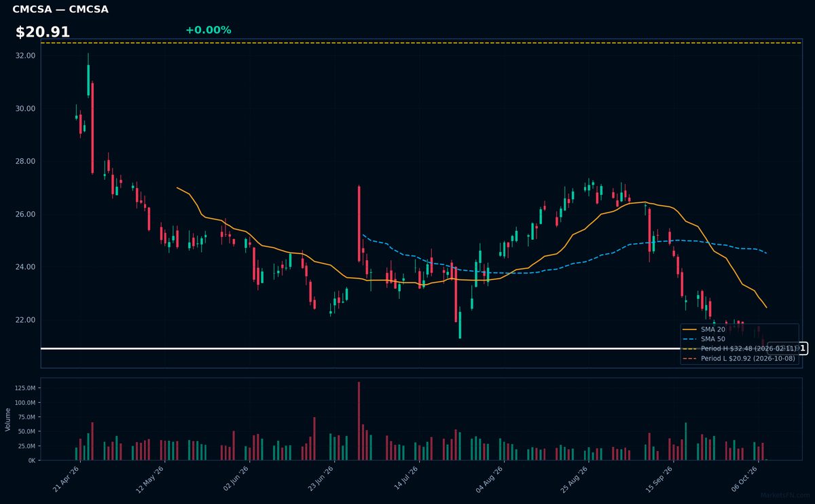
Task: Select the Period H $32.48 legend entry
Action: (x=739, y=348)
